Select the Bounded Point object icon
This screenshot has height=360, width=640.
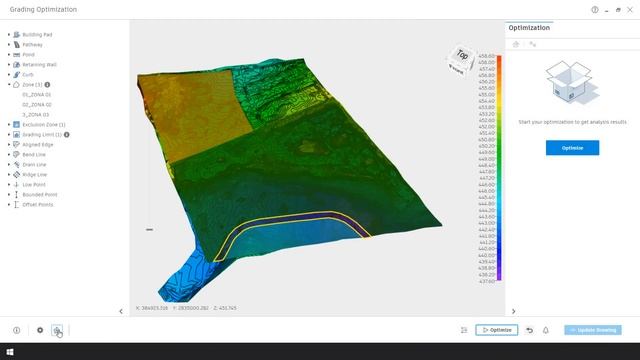[17, 194]
